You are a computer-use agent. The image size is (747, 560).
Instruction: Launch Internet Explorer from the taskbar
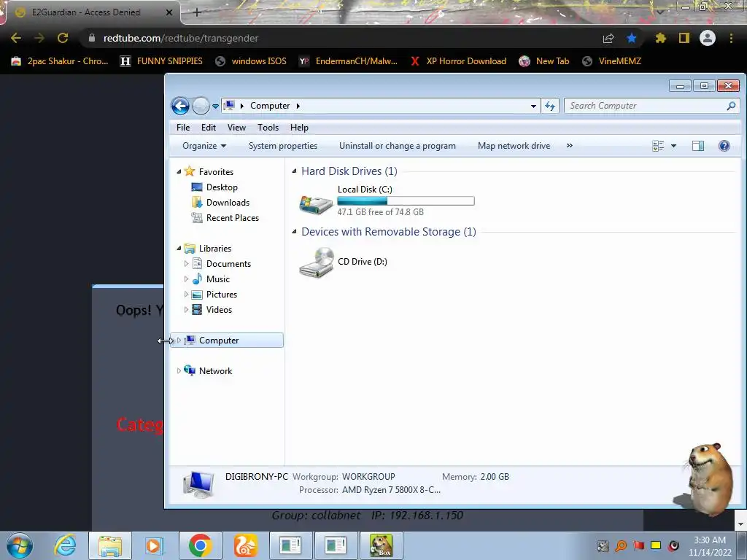click(65, 545)
